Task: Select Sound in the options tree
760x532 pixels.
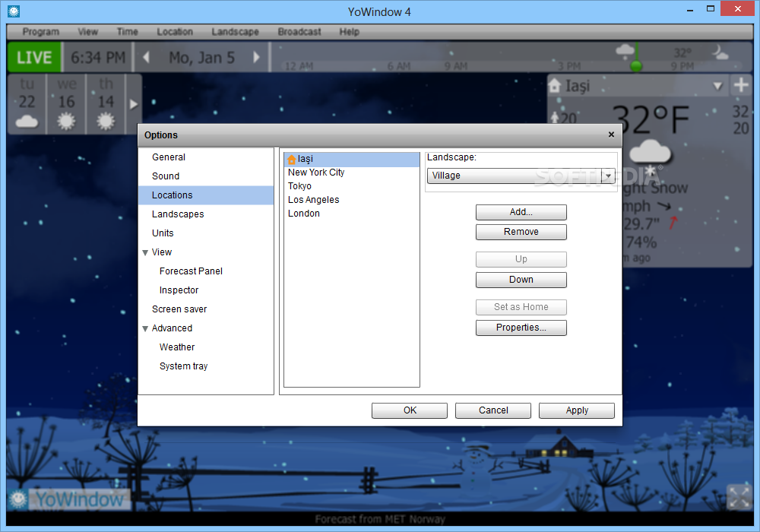Action: tap(206, 176)
